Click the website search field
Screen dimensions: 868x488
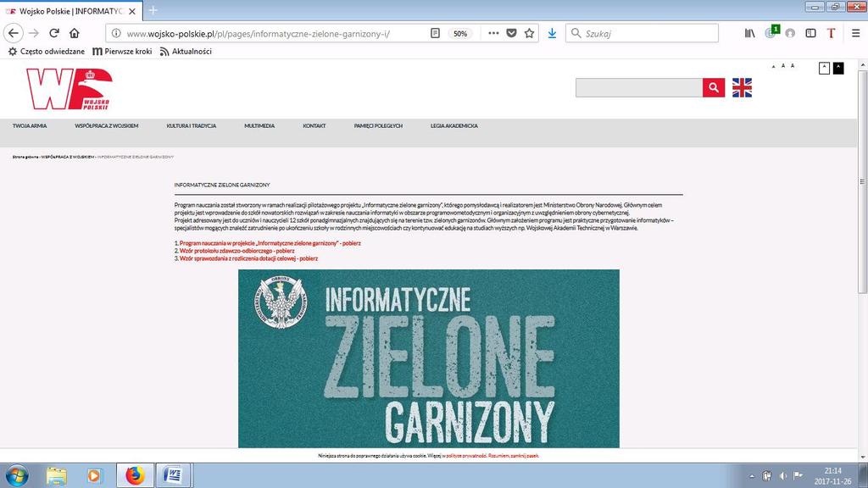[639, 87]
